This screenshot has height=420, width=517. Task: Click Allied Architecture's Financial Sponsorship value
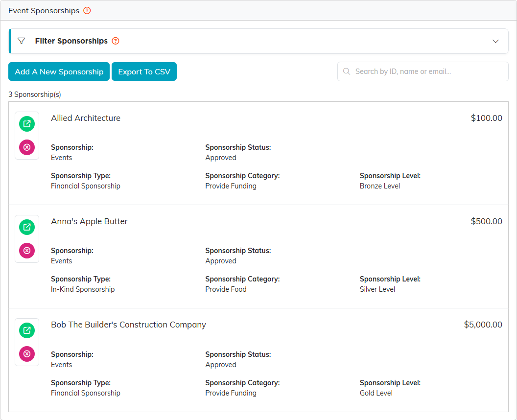click(85, 186)
